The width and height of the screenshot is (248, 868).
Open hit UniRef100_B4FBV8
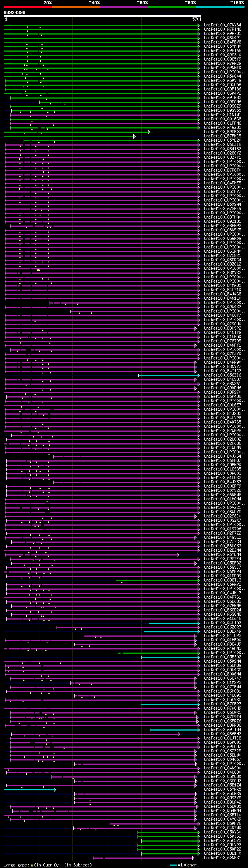pos(222,42)
